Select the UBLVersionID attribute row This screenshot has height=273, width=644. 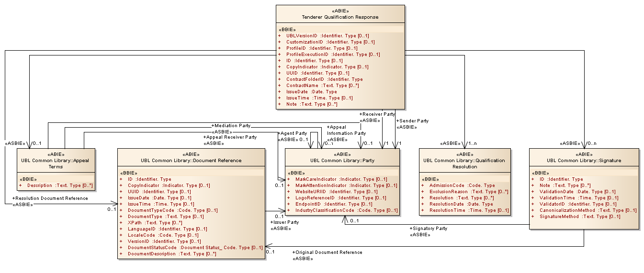pos(327,36)
